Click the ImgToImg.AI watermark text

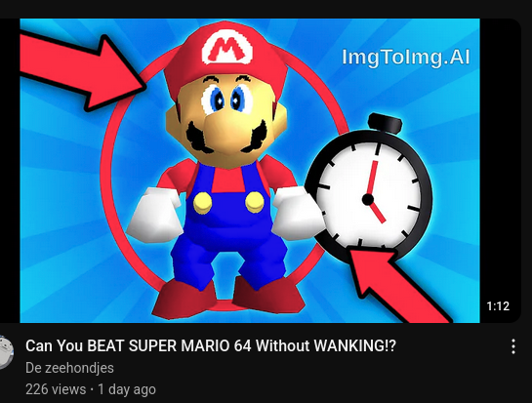[x=406, y=57]
